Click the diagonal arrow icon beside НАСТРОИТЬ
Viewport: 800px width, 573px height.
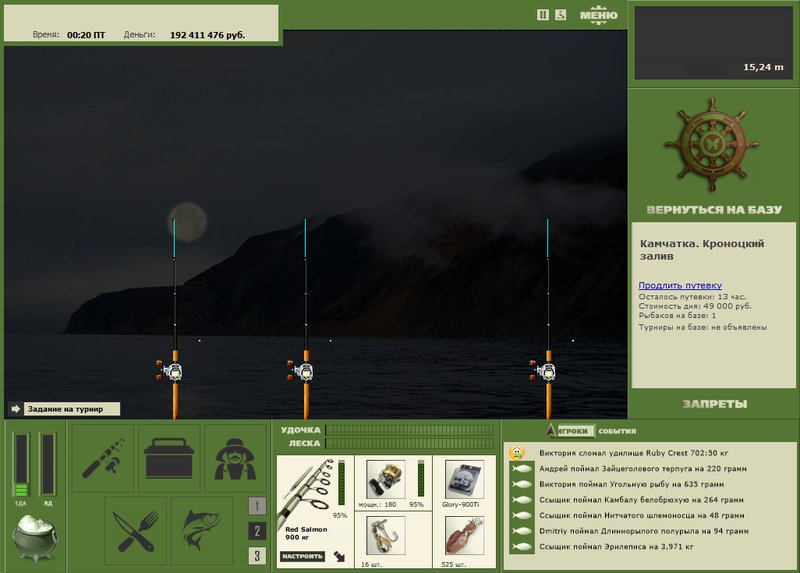[339, 556]
